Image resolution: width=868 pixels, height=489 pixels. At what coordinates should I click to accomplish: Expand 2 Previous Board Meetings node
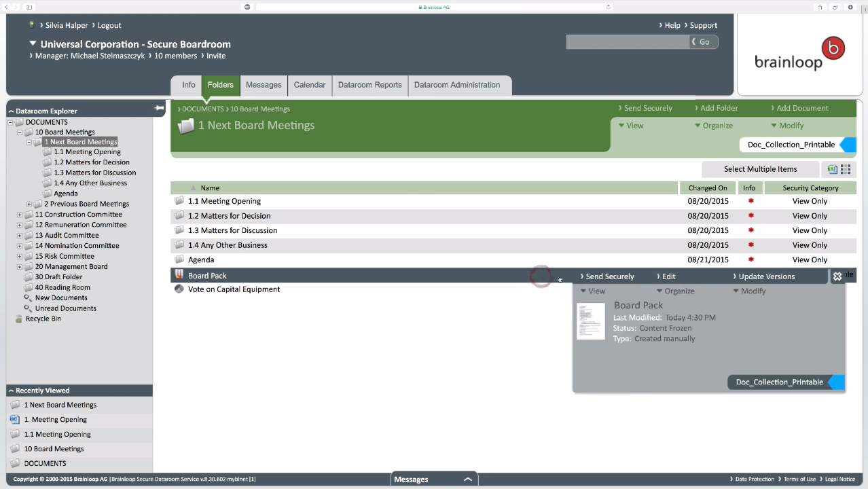click(29, 204)
